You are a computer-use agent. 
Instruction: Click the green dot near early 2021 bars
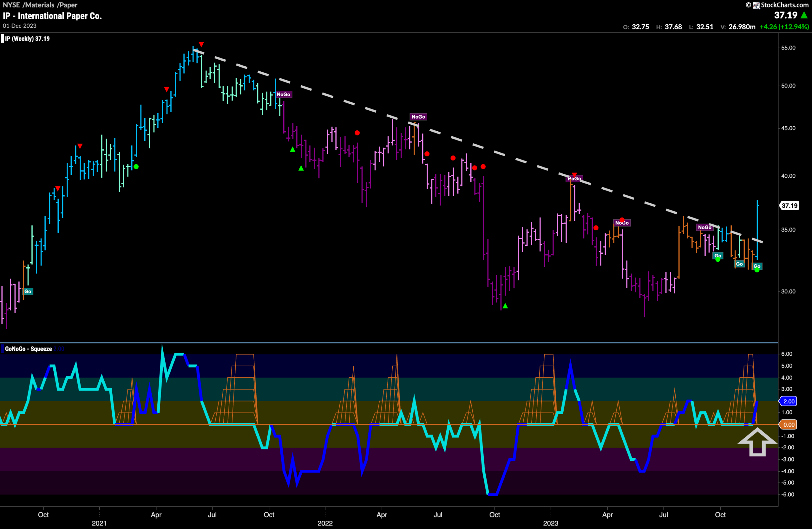click(x=136, y=167)
